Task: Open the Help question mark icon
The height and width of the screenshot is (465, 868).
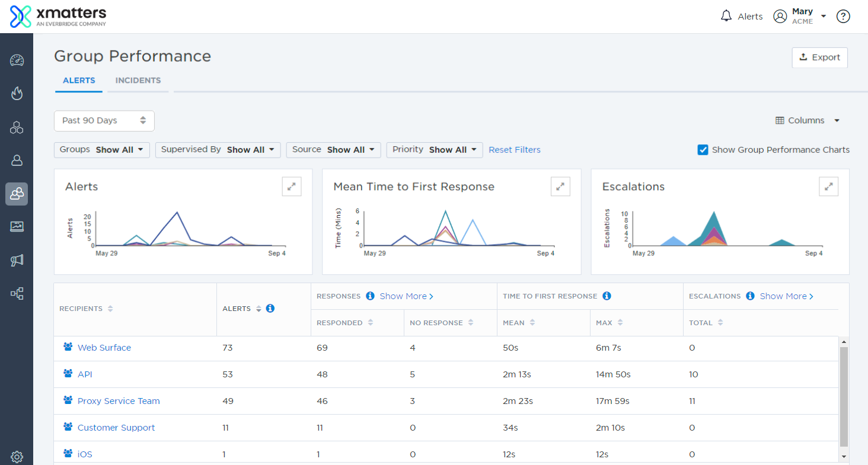Action: tap(843, 16)
